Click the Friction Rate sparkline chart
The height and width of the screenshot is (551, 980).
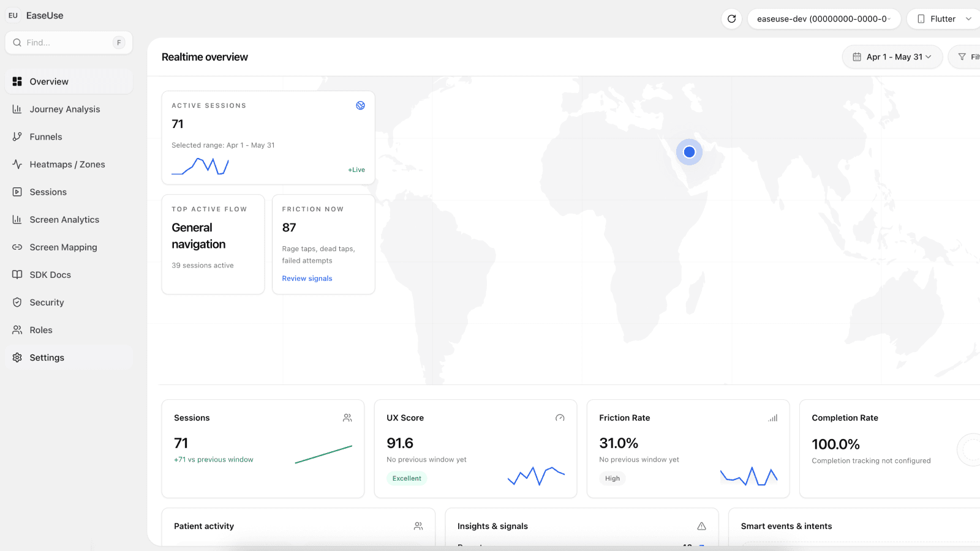coord(749,476)
